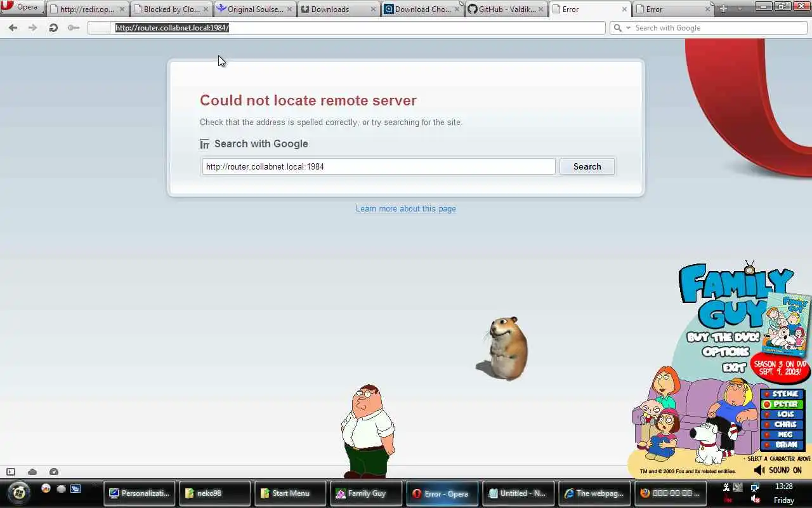
Task: Select the CHRIS character option
Action: [x=782, y=424]
